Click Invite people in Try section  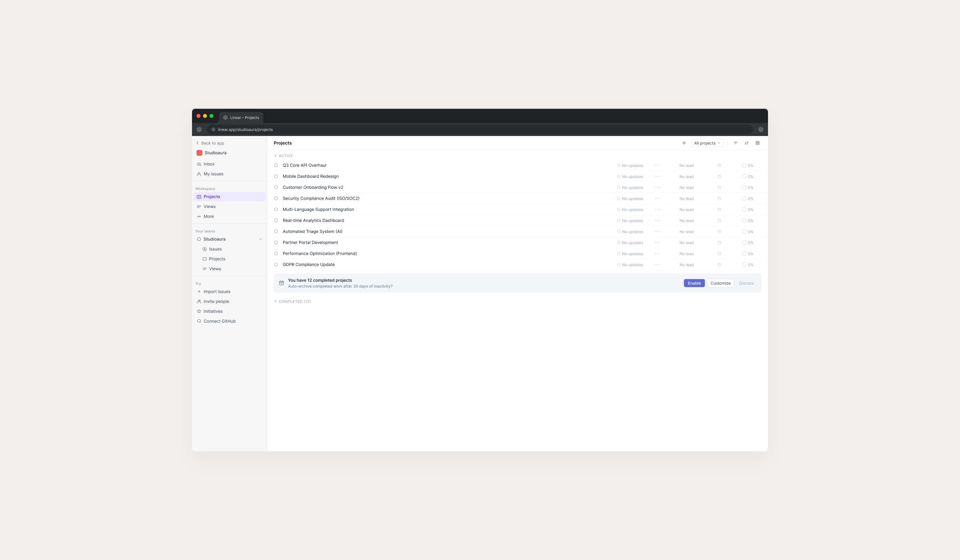(x=230, y=302)
